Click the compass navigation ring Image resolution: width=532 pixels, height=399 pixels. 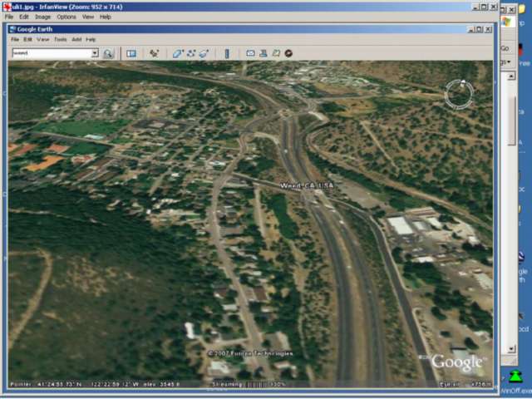click(458, 93)
